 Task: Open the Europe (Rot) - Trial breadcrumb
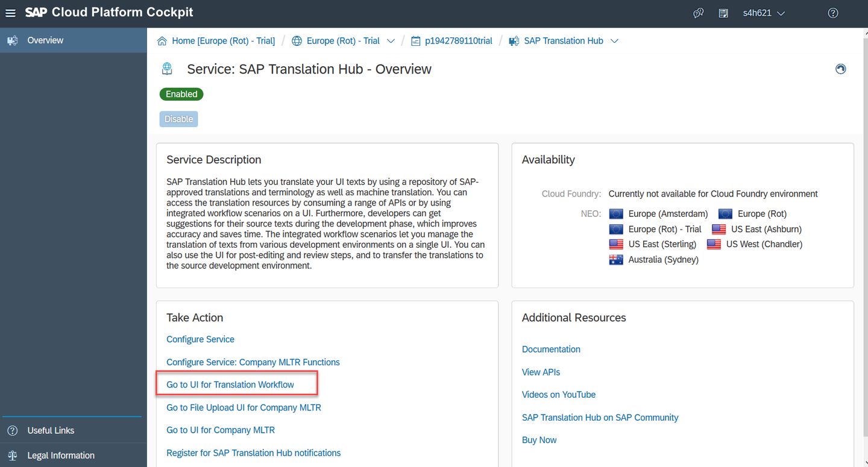click(x=343, y=41)
